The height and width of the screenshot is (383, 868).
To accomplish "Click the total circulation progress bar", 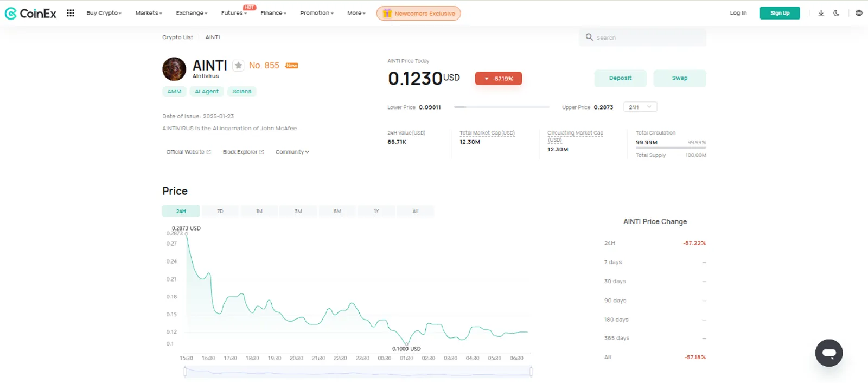I will pyautogui.click(x=671, y=148).
